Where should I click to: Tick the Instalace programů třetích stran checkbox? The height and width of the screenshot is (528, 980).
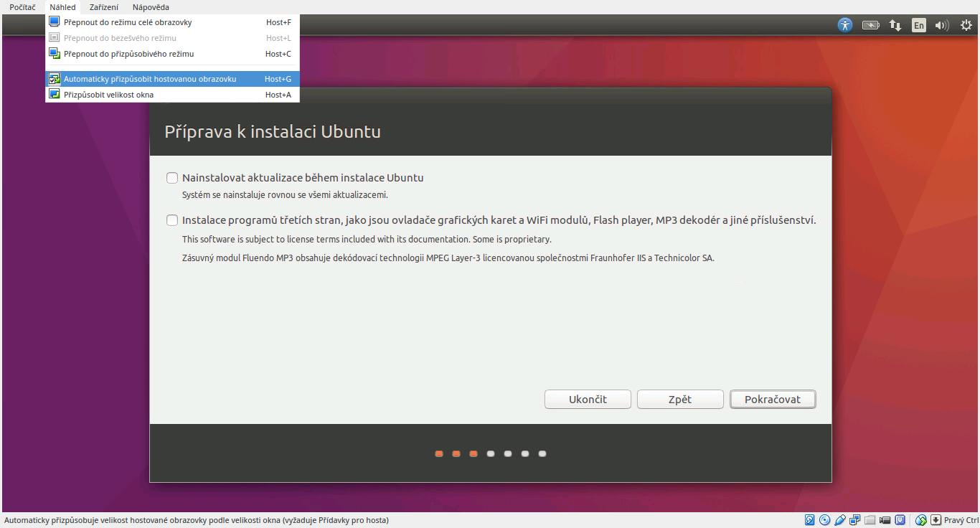172,220
